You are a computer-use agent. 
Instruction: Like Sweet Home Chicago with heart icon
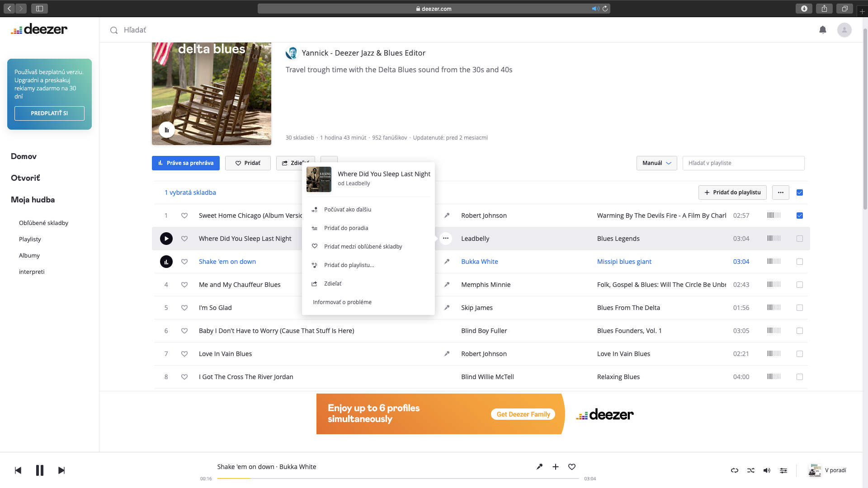pyautogui.click(x=184, y=216)
